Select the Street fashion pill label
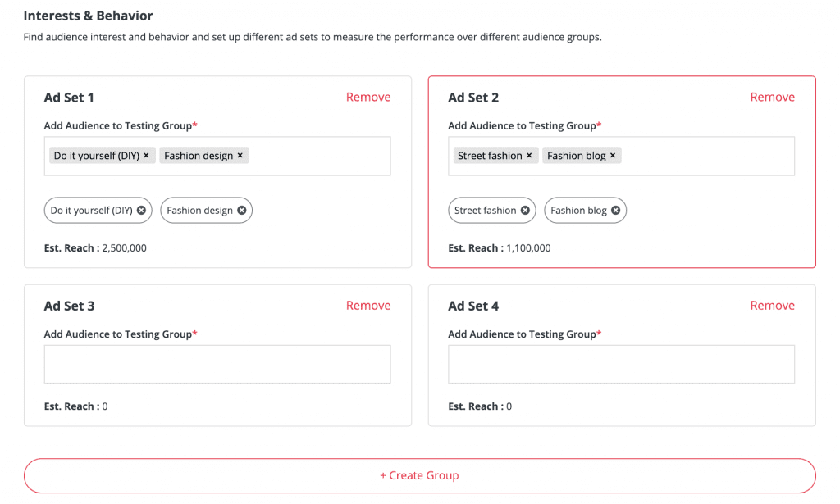The image size is (840, 504). pyautogui.click(x=486, y=211)
